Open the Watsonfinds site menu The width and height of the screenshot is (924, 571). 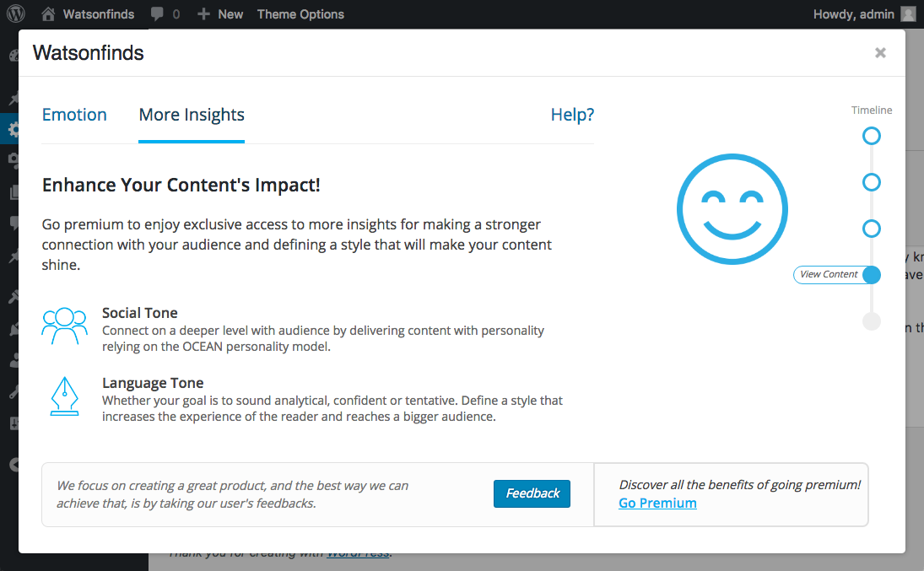[99, 14]
